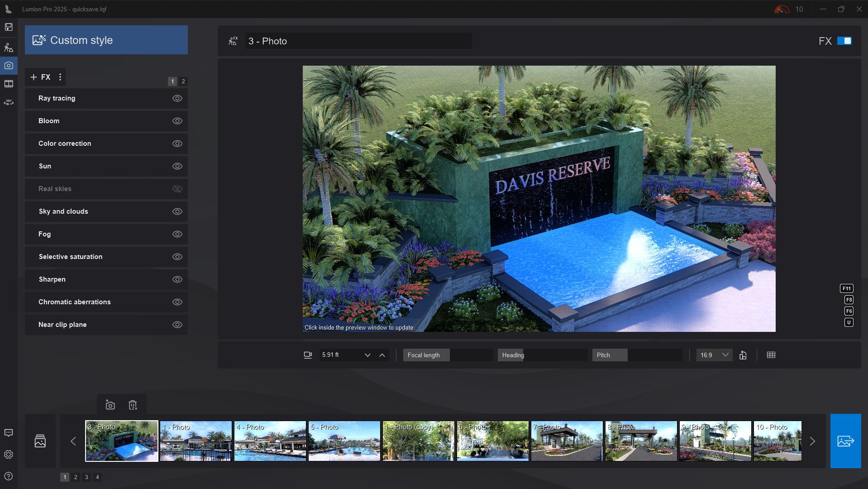Viewport: 868px width, 489px height.
Task: Click the F8 shortcut key badge
Action: coord(849,300)
